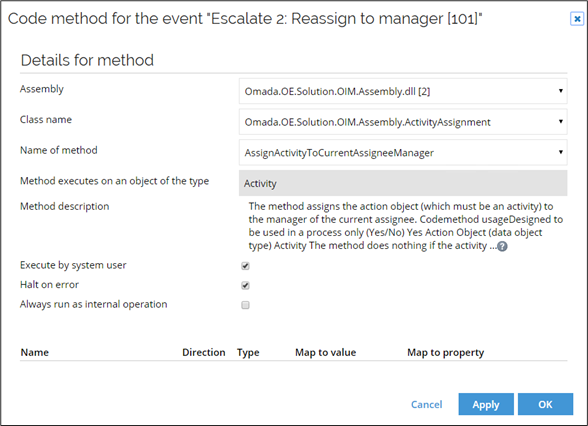Toggle the Halt on error checkbox

(245, 285)
